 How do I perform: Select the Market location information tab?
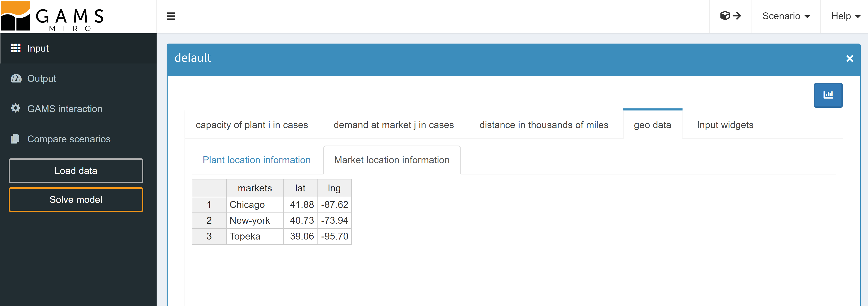391,160
